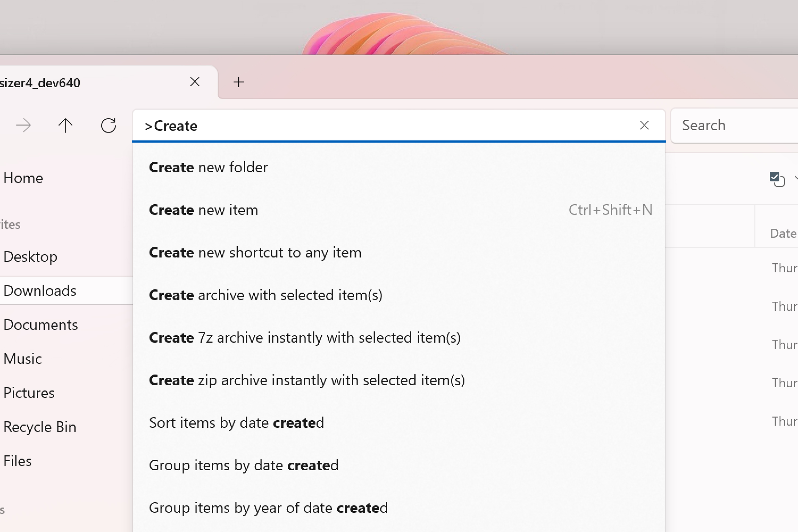
Task: Click the Documents sidebar entry
Action: coord(40,324)
